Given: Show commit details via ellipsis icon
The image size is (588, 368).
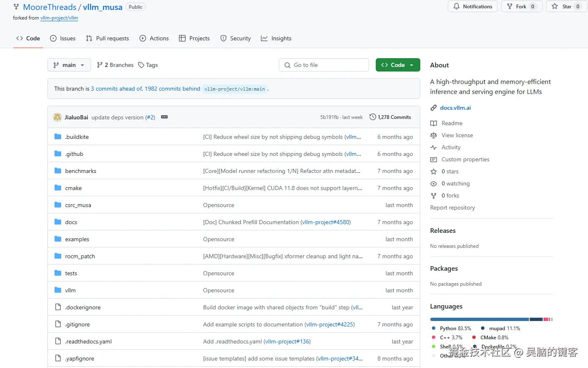Looking at the screenshot, I should [x=164, y=117].
